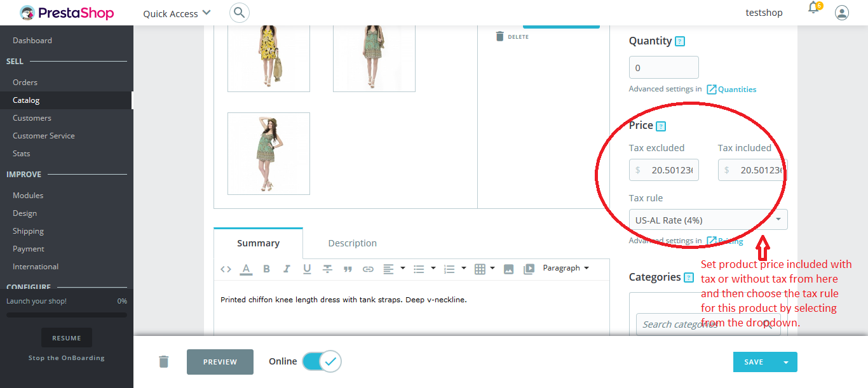
Task: Open the user profile avatar icon
Action: [842, 13]
